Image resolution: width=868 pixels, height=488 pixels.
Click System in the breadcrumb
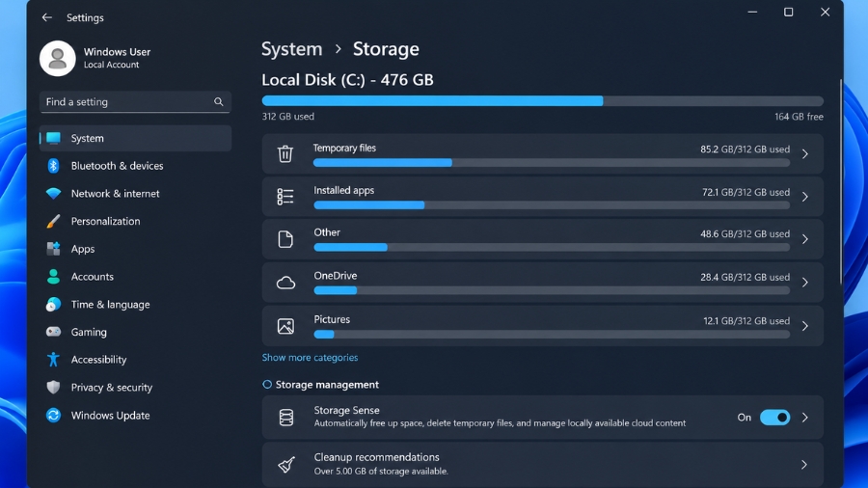(291, 48)
